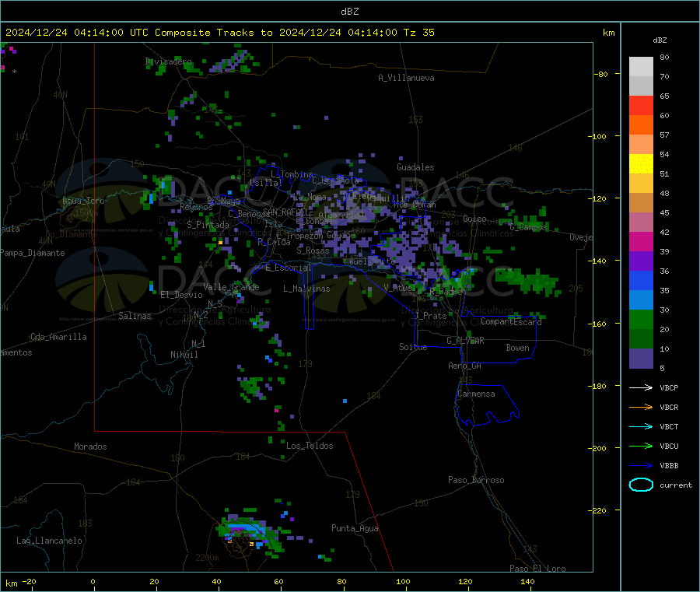Screen dimensions: 700x592
Task: Click the orange VBCR arrow legend icon
Action: coord(641,407)
